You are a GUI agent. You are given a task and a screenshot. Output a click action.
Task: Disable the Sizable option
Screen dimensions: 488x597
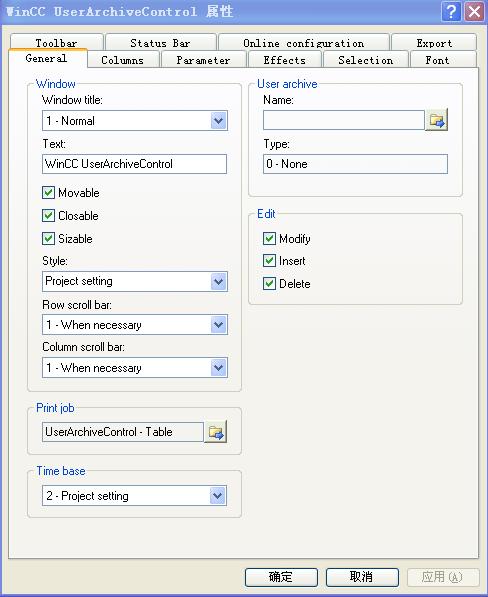[x=48, y=239]
